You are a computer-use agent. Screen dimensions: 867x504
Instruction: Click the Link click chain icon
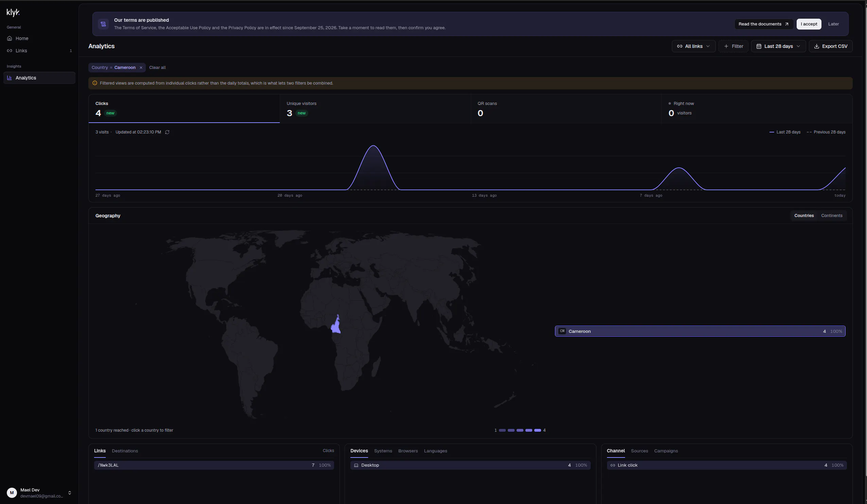(613, 465)
